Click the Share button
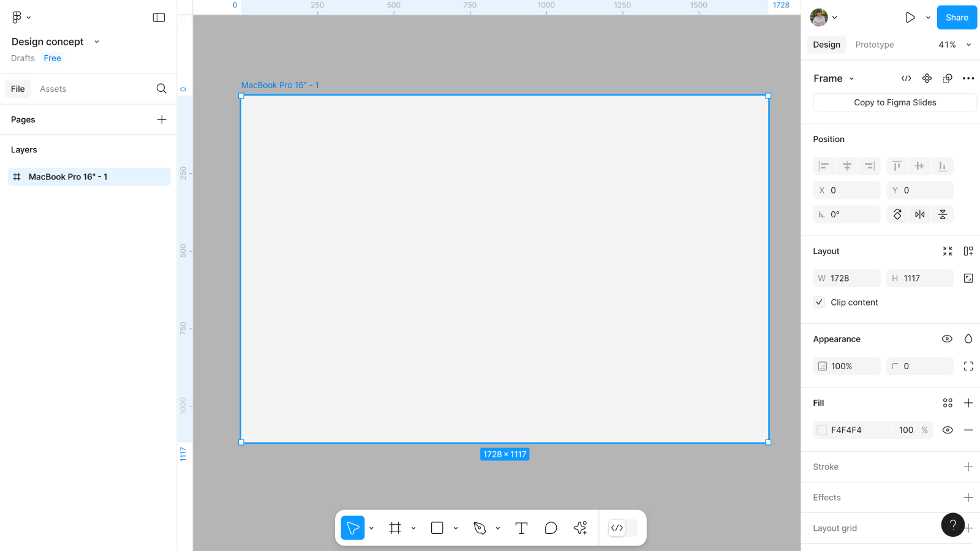Viewport: 980px width, 551px height. 956,18
